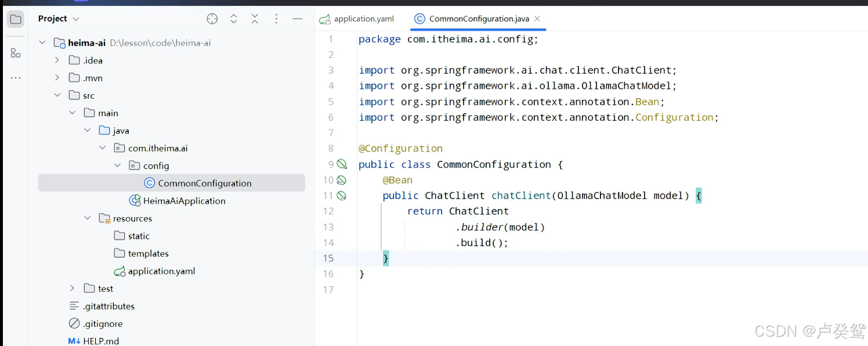Collapse the heima-ai project root
868x346 pixels.
[x=42, y=42]
